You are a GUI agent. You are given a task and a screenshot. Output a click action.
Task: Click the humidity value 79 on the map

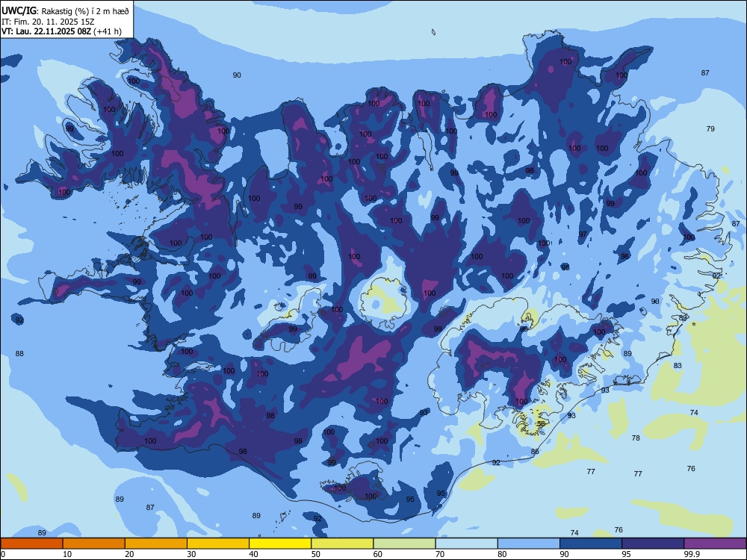click(x=710, y=128)
